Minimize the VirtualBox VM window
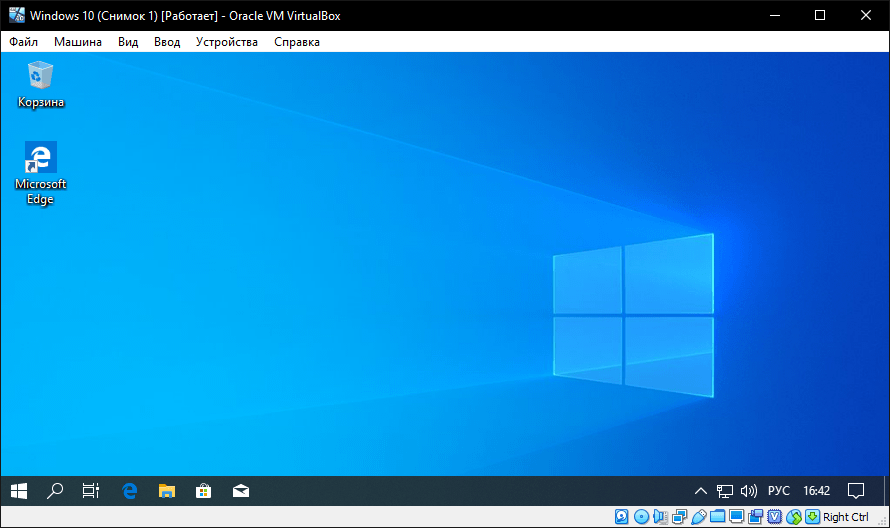890x528 pixels. (x=775, y=15)
